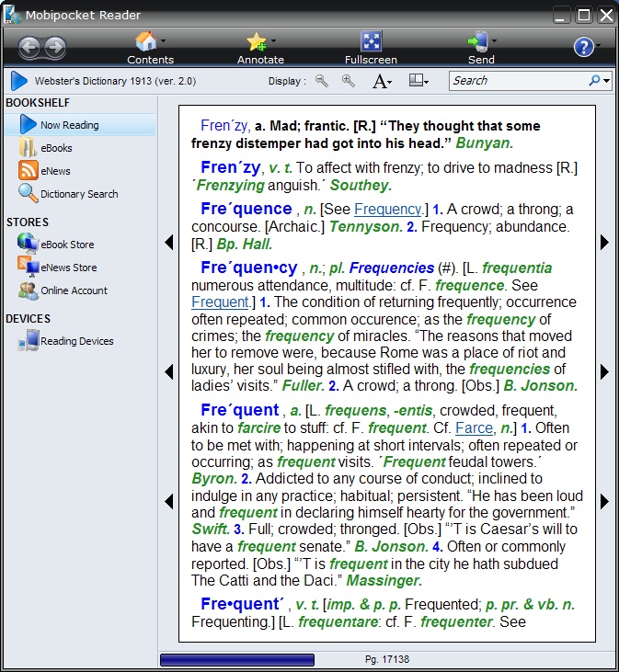Click the eBooks folder icon
The height and width of the screenshot is (672, 619).
point(28,147)
